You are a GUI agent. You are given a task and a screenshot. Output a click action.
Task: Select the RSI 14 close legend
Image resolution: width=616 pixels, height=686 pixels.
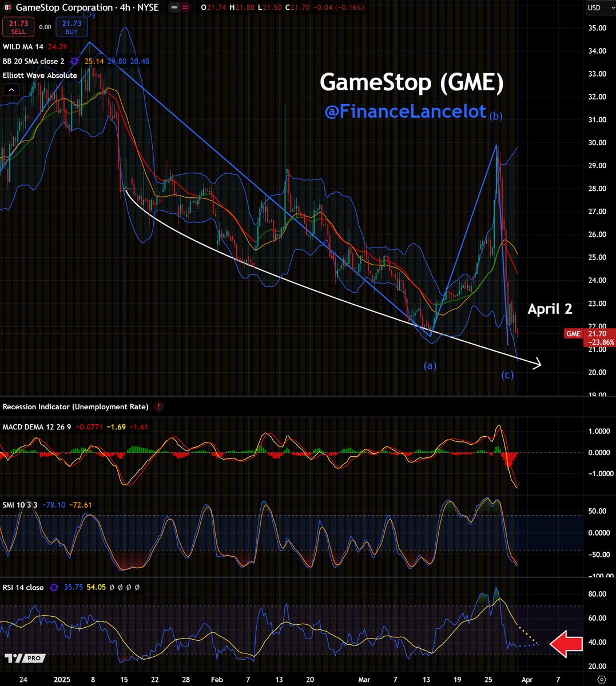click(x=23, y=587)
